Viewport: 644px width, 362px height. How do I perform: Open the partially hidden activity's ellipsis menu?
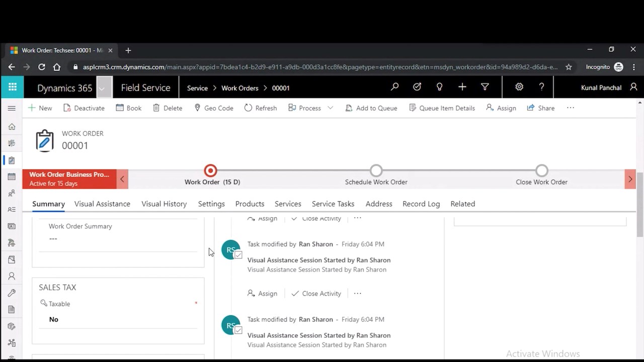[357, 219]
